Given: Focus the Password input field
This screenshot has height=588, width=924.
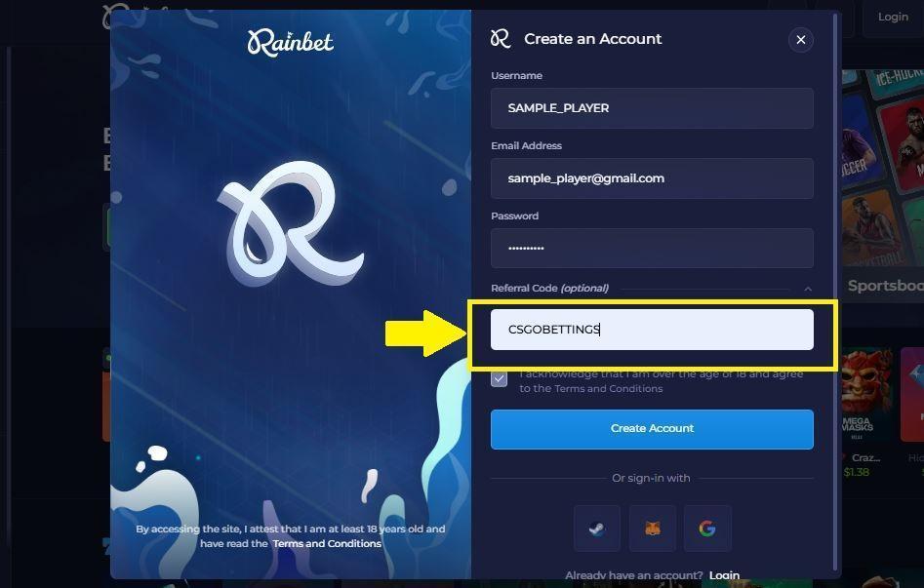Looking at the screenshot, I should tap(652, 249).
